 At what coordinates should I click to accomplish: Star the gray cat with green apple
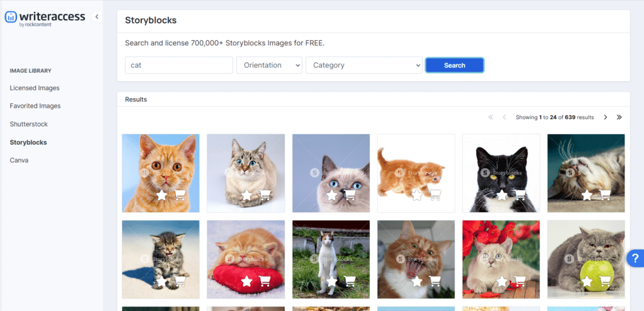(x=587, y=281)
